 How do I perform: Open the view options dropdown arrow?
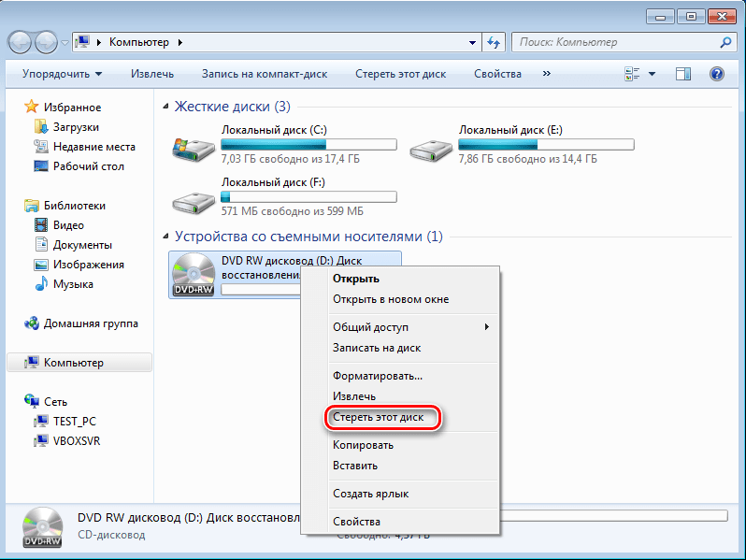click(652, 74)
